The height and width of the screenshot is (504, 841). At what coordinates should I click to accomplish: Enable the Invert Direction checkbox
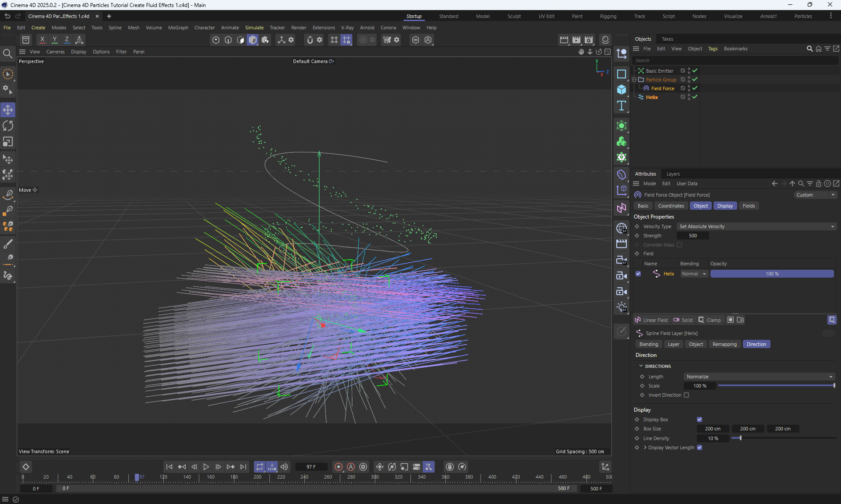(x=686, y=395)
